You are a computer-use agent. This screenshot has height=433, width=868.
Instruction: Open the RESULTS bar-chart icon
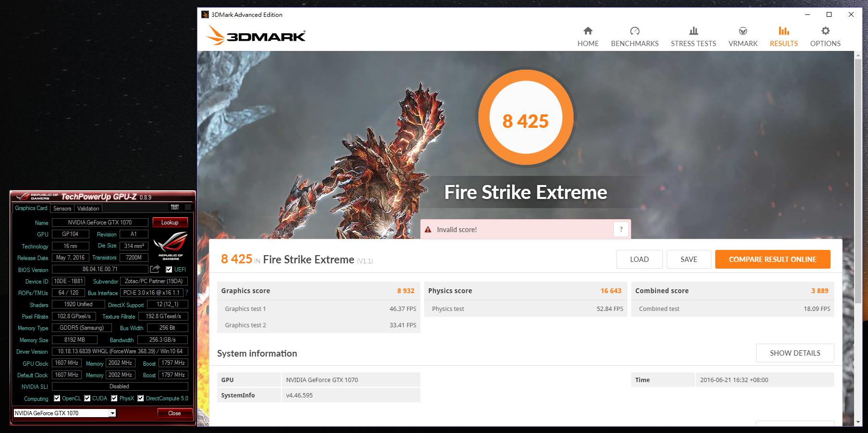tap(783, 31)
